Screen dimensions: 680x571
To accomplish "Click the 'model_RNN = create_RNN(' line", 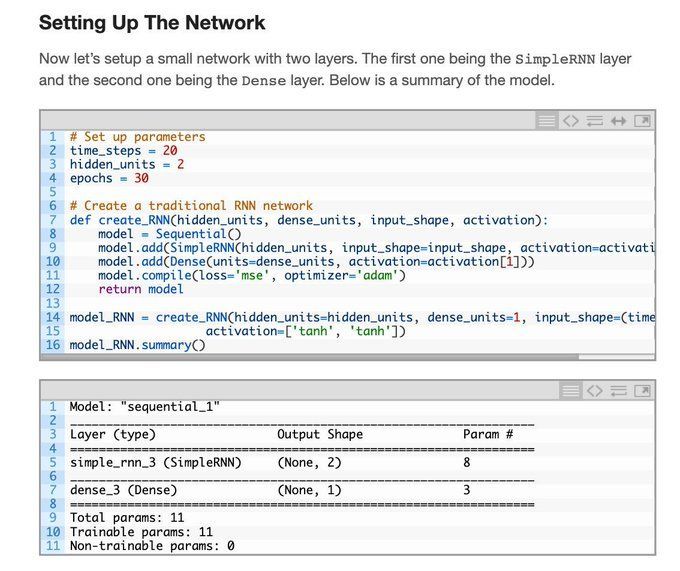I will [x=362, y=318].
